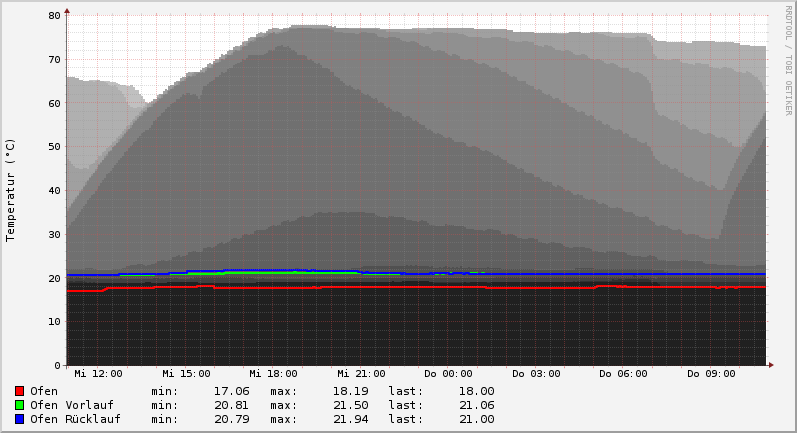Click the 'Mi 12:00' time axis label
This screenshot has width=797, height=433.
point(98,374)
